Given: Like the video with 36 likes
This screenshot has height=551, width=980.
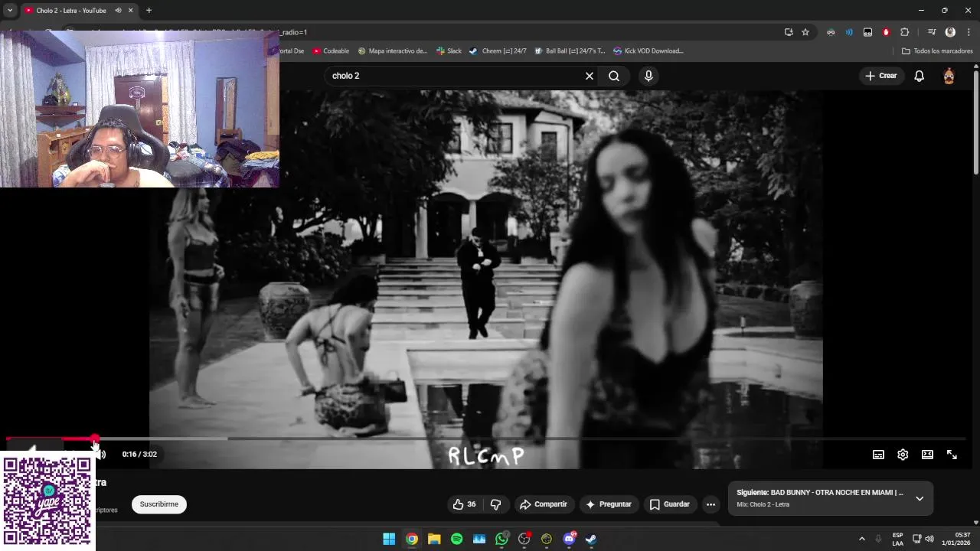Looking at the screenshot, I should [465, 504].
